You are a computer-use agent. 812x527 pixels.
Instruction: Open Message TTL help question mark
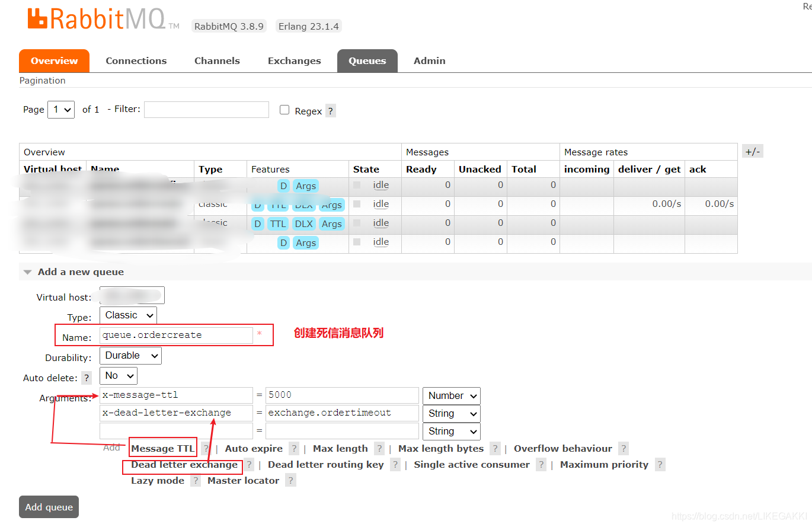coord(206,449)
